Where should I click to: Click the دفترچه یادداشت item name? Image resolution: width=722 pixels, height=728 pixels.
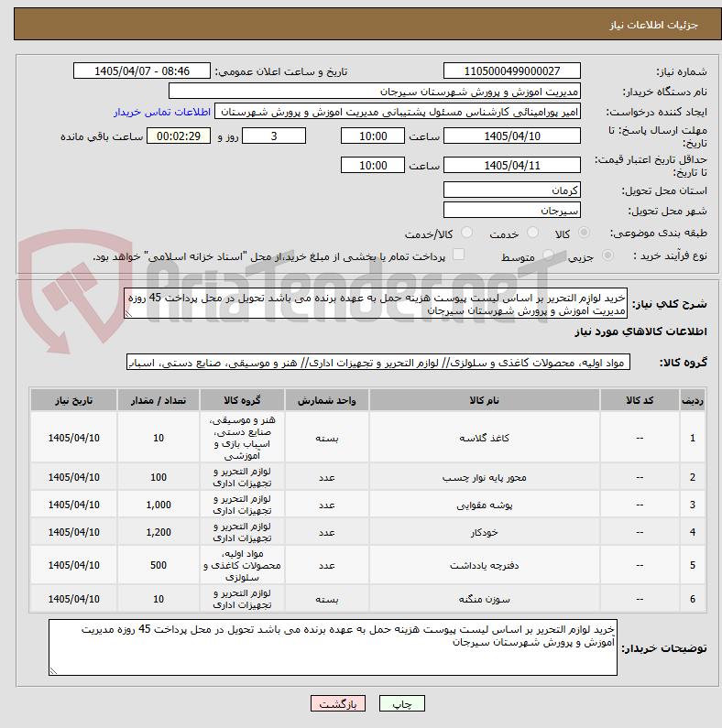pos(484,565)
